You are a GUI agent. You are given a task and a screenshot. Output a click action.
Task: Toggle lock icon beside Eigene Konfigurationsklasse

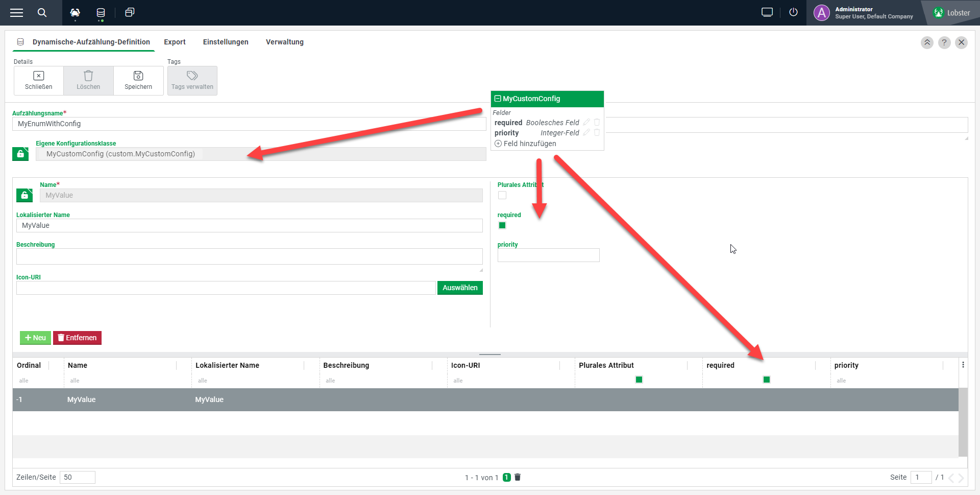pos(20,154)
